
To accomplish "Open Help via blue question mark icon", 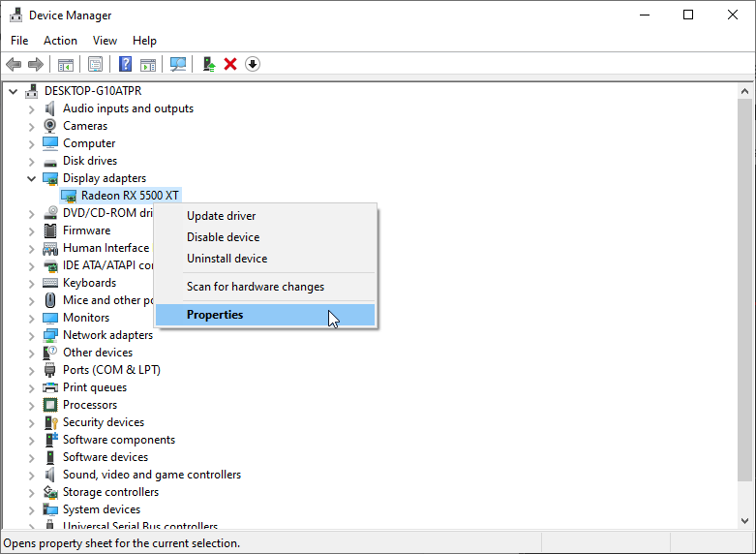I will pyautogui.click(x=126, y=64).
